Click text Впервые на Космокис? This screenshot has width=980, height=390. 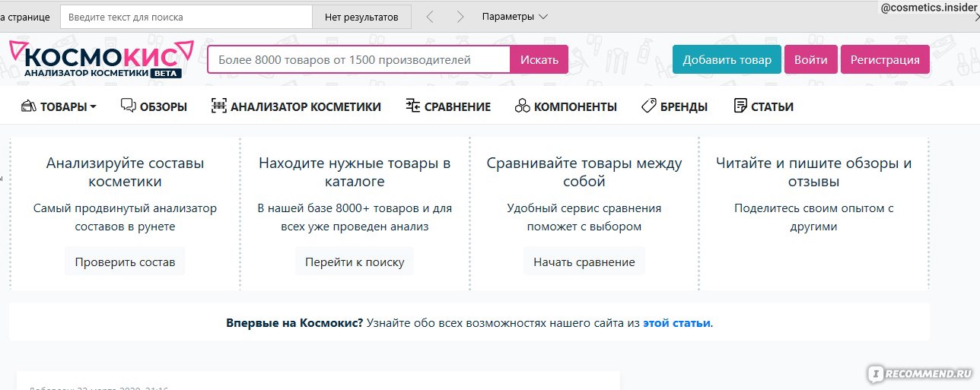[x=294, y=322]
